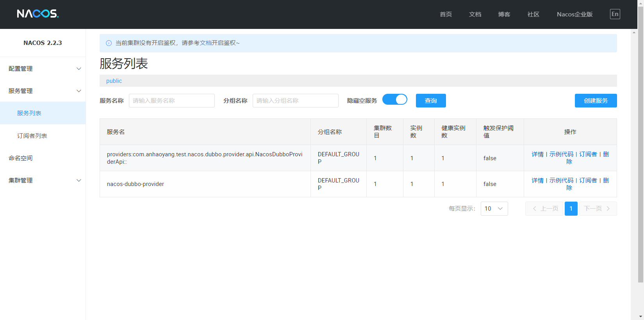Open 首页 in the top navigation

pyautogui.click(x=446, y=14)
